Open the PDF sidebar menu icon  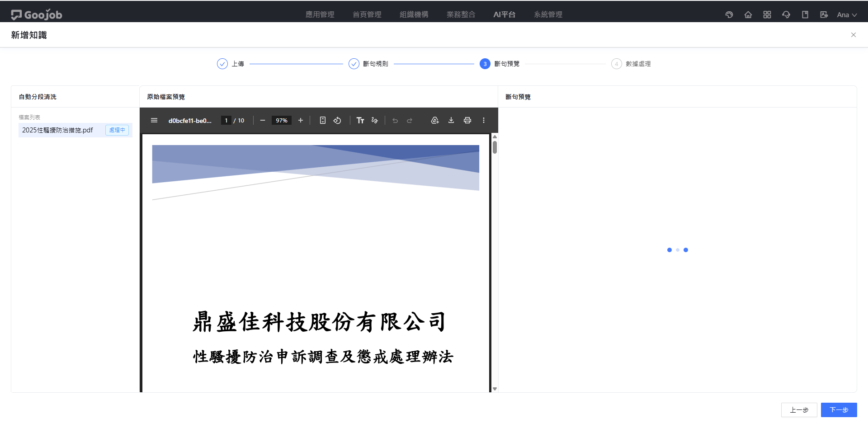[154, 120]
